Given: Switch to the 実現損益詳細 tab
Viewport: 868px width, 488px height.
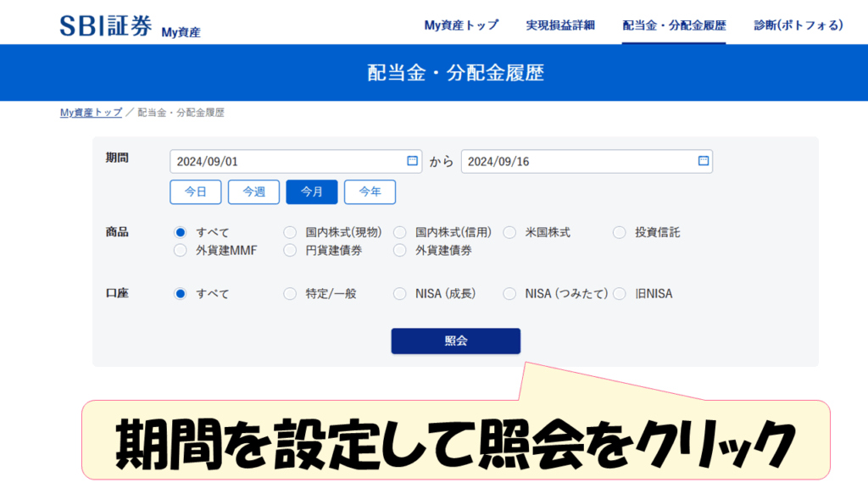Looking at the screenshot, I should [x=560, y=25].
